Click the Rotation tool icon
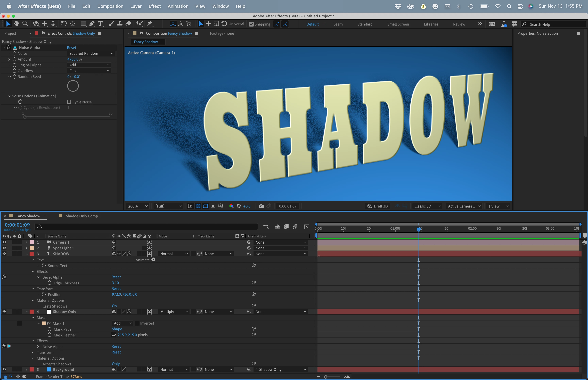The image size is (588, 380). coord(64,24)
